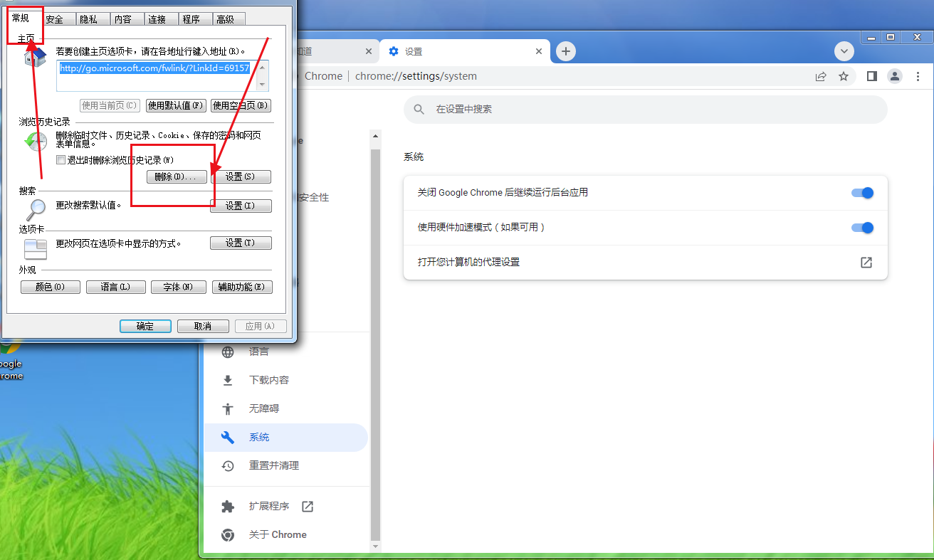
Task: Click 使用空白页 button
Action: [x=241, y=105]
